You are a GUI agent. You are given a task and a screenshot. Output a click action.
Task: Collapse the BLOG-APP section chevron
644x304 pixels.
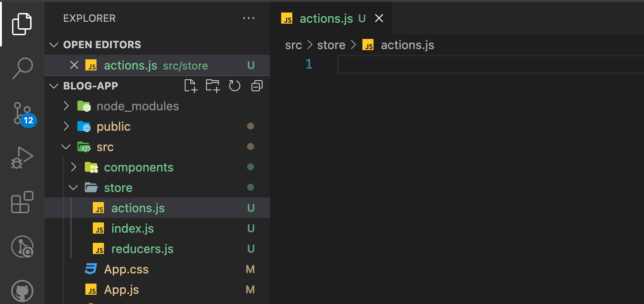(x=54, y=86)
